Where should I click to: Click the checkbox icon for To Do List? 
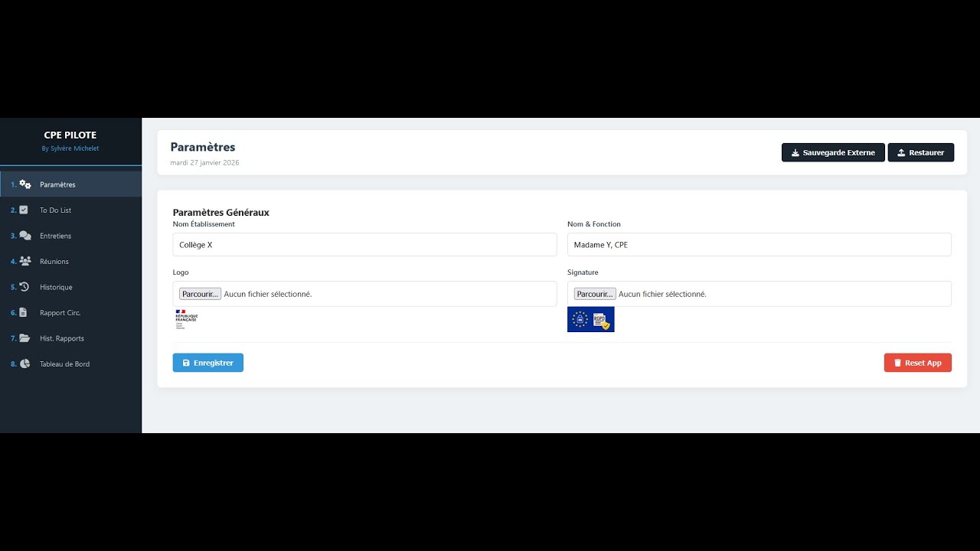24,210
